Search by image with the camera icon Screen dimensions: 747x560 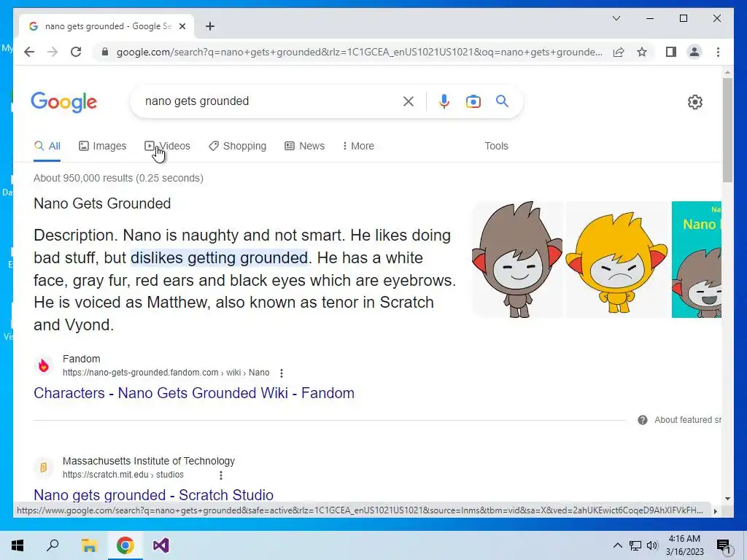473,101
